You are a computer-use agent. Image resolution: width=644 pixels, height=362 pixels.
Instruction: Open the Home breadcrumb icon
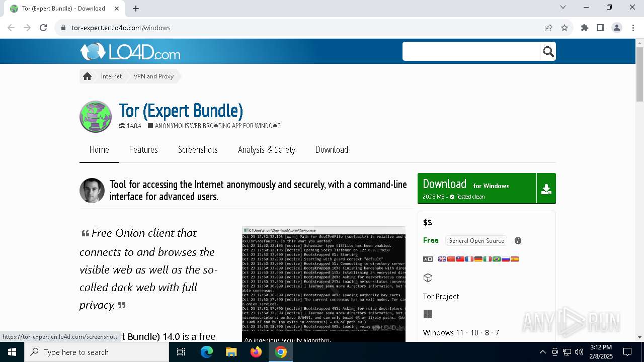click(x=87, y=76)
